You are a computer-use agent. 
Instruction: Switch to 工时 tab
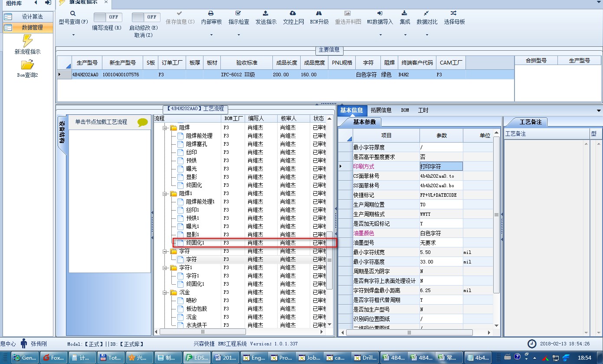[x=423, y=110]
